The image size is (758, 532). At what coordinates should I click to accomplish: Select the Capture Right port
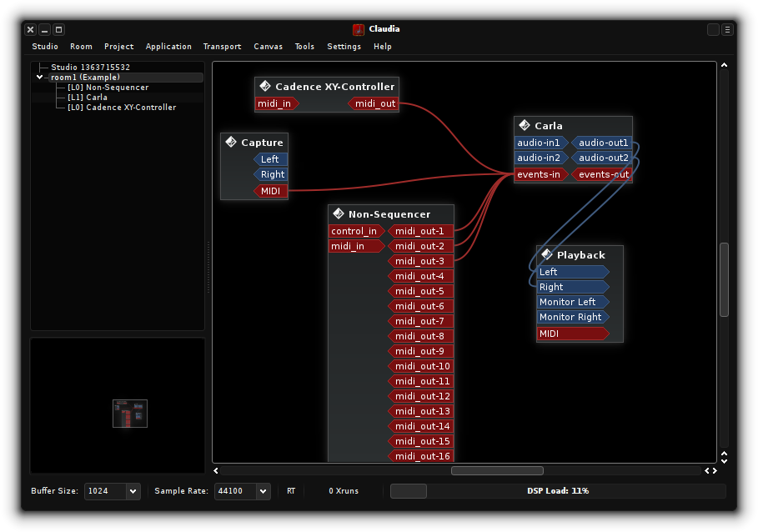pyautogui.click(x=270, y=174)
